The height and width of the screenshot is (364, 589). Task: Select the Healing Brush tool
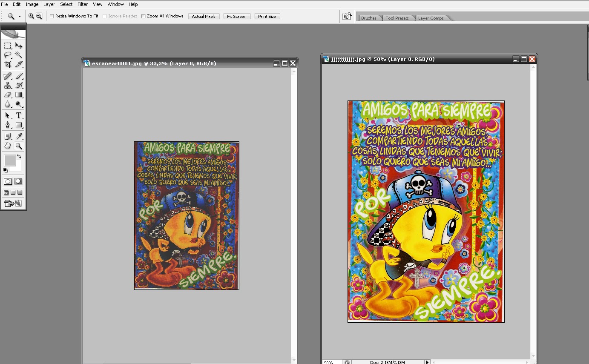[x=8, y=76]
